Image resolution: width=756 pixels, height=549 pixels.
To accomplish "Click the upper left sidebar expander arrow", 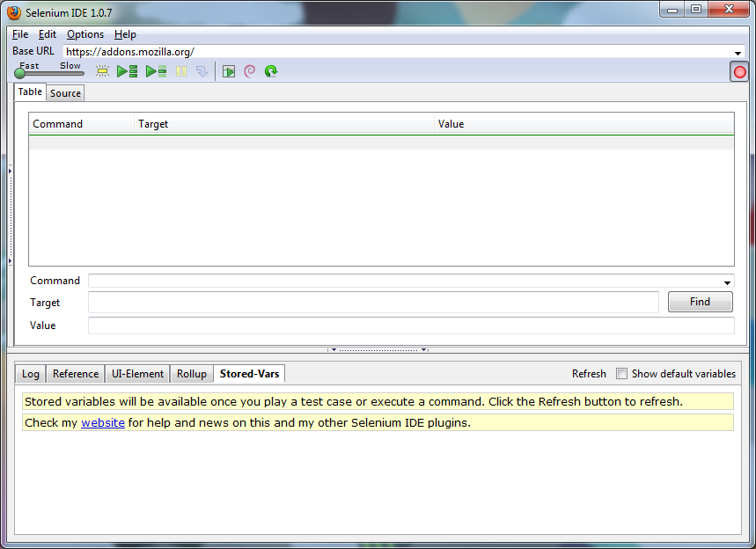I will pos(10,171).
